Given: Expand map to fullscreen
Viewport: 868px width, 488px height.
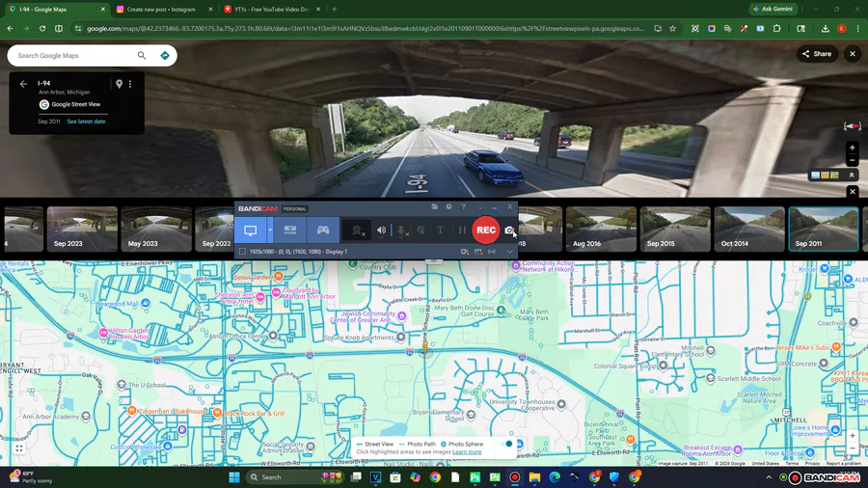Looking at the screenshot, I should [19, 448].
